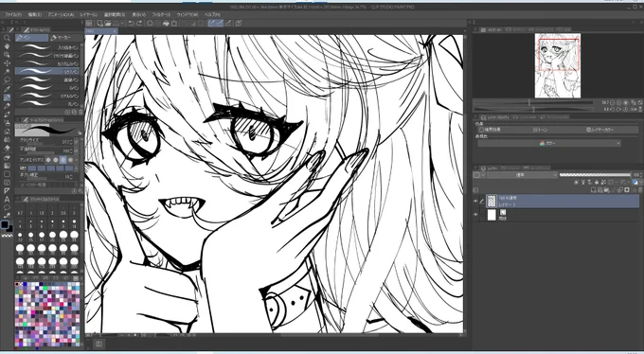Viewport: 644px width, 354px height.
Task: Select the Gペン sub tool
Action: 47,87
